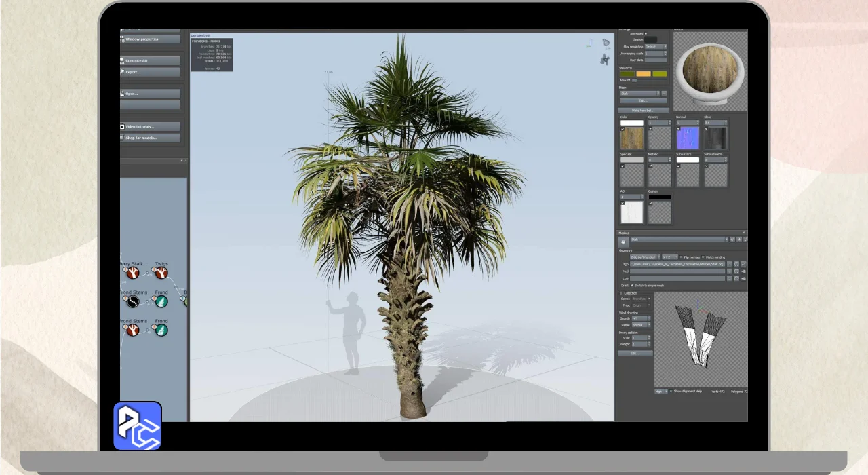Click the orange variation color swatch
This screenshot has height=475, width=868.
click(643, 74)
